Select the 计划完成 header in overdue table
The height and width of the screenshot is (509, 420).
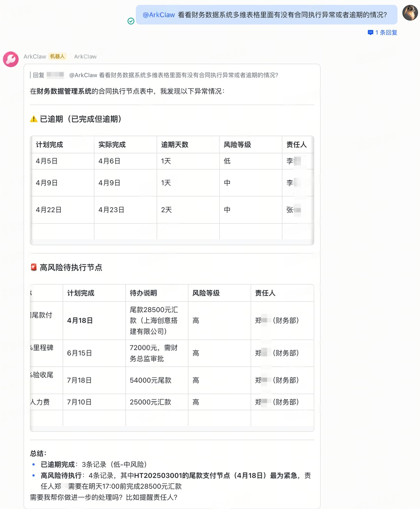(x=49, y=145)
